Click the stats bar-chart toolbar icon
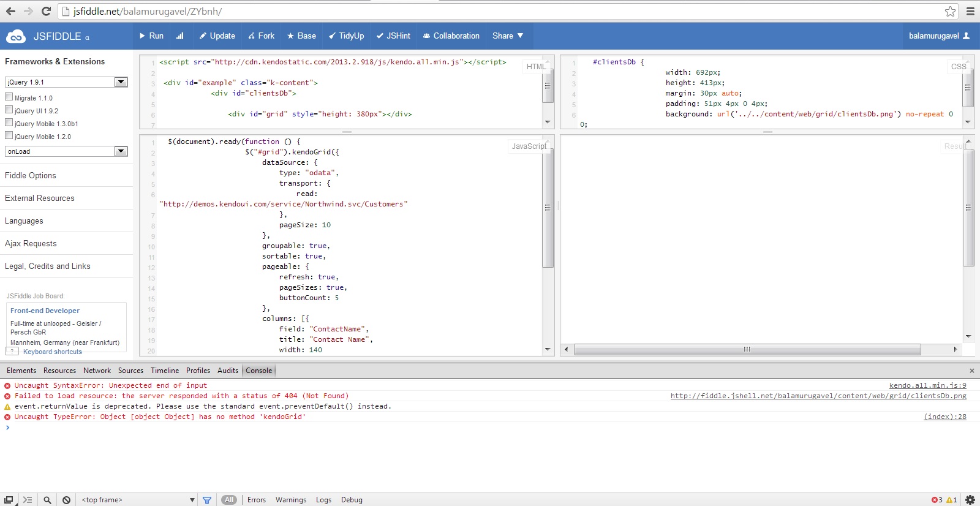 179,36
